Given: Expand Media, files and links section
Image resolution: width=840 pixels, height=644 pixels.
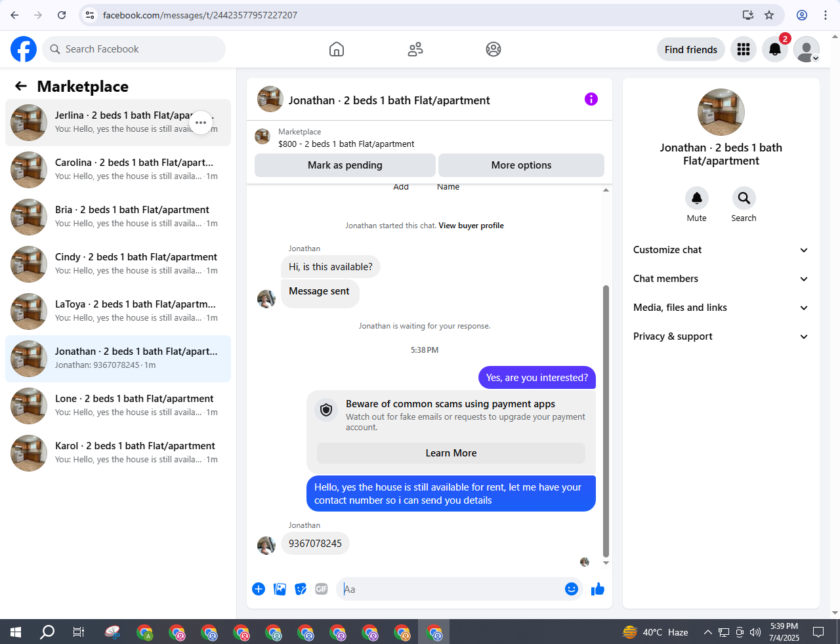Looking at the screenshot, I should coord(721,308).
